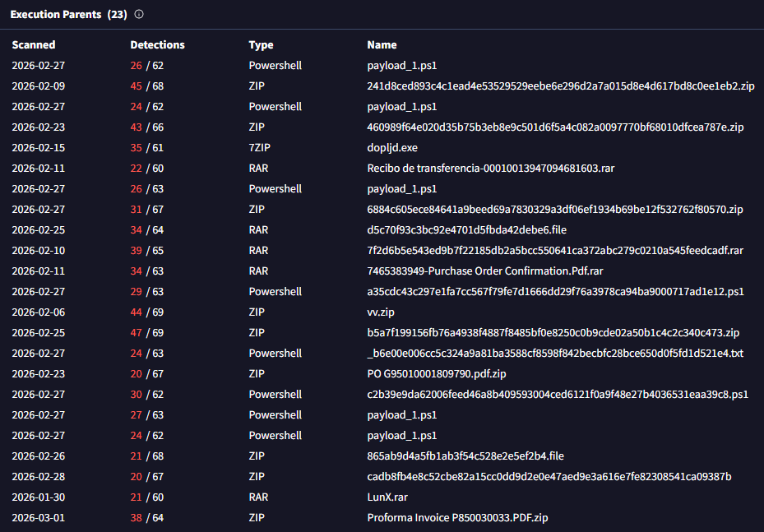Click detection count 38 / 64
The height and width of the screenshot is (532, 764).
click(146, 518)
